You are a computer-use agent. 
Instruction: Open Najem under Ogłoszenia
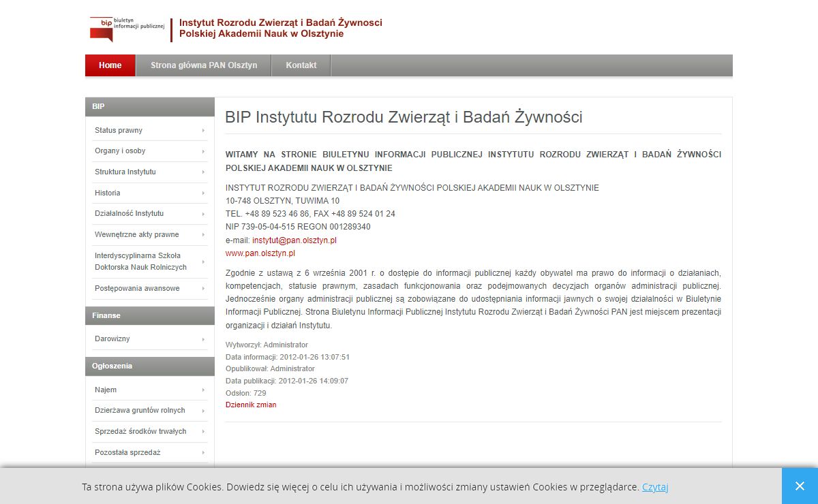pyautogui.click(x=150, y=390)
